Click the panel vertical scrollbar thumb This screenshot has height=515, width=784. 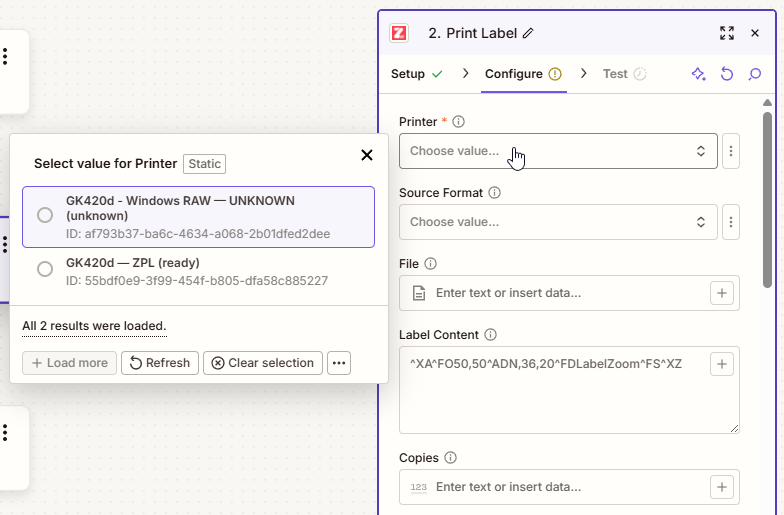[x=768, y=200]
